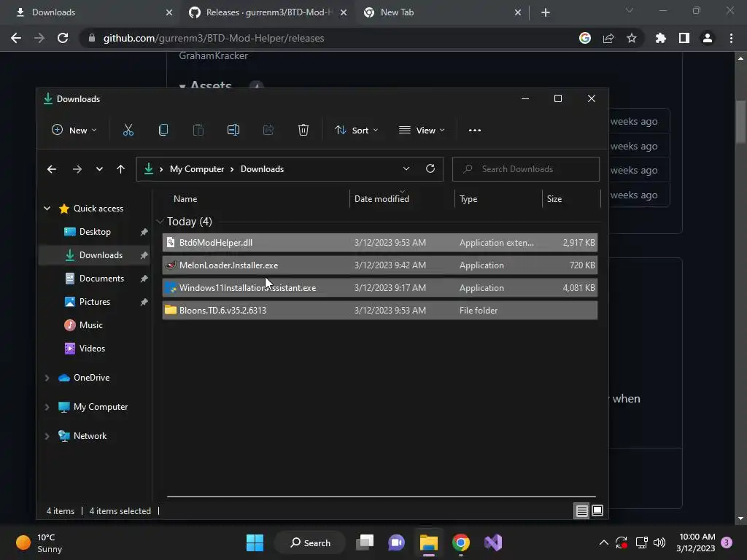Refresh the Downloads folder view
This screenshot has width=747, height=560.
tap(430, 168)
